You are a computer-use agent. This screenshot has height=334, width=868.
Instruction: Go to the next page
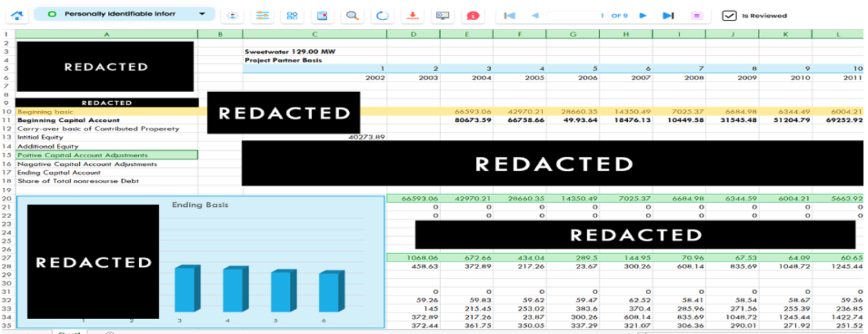click(643, 15)
